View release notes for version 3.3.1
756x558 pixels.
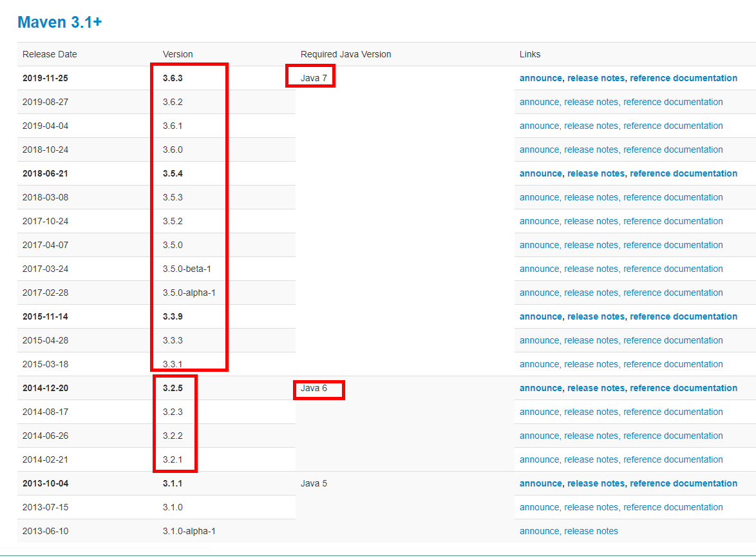click(591, 365)
